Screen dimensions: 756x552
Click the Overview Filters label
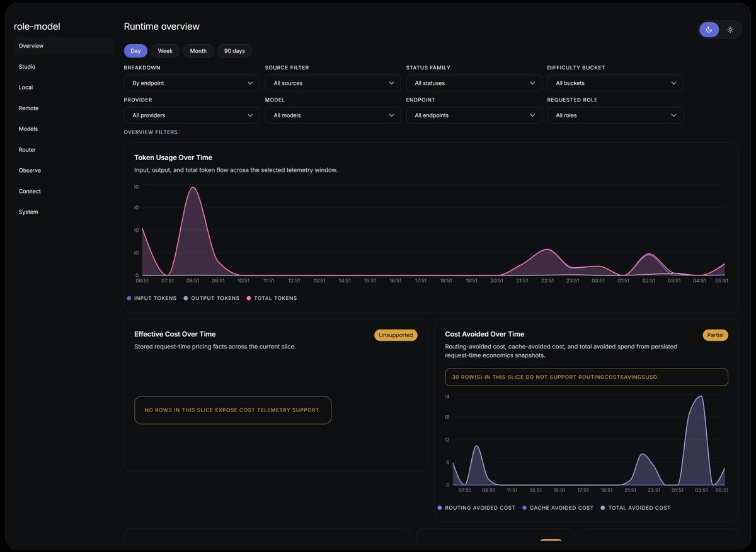pos(151,132)
